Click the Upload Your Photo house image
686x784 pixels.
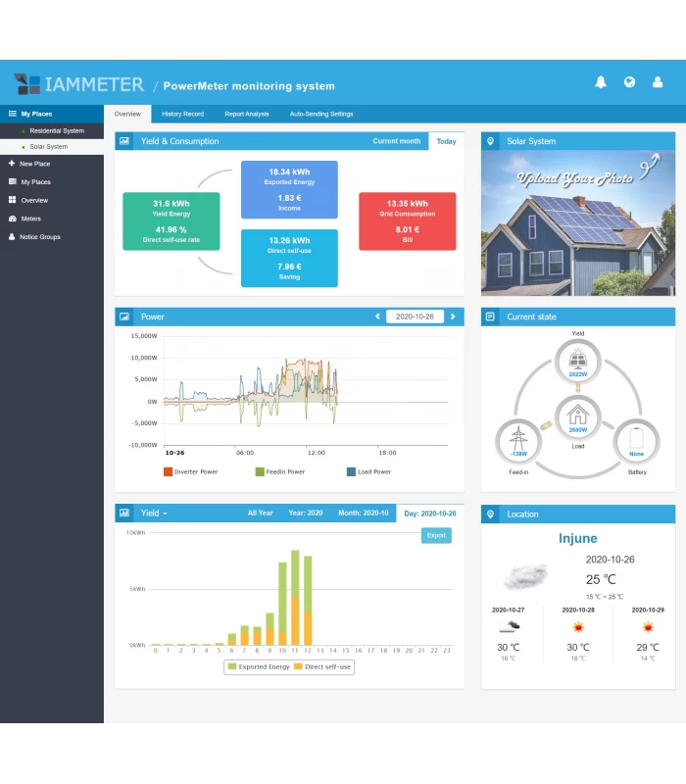click(x=577, y=223)
